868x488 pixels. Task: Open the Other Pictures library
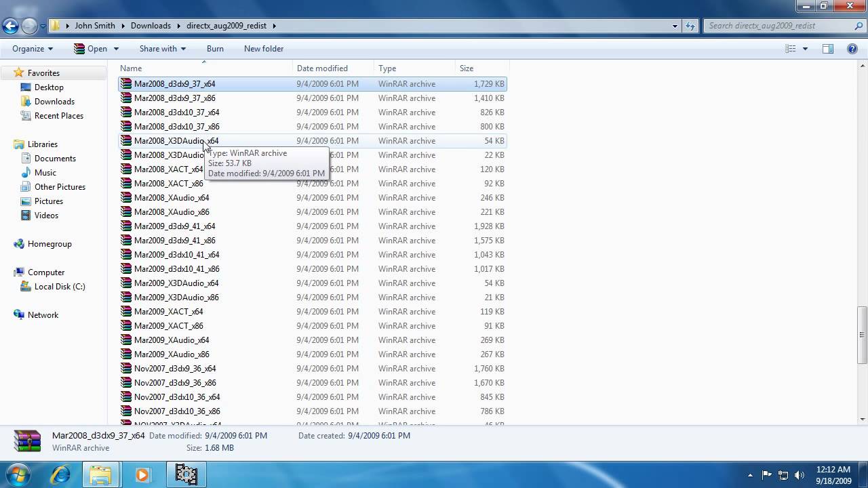click(x=60, y=187)
